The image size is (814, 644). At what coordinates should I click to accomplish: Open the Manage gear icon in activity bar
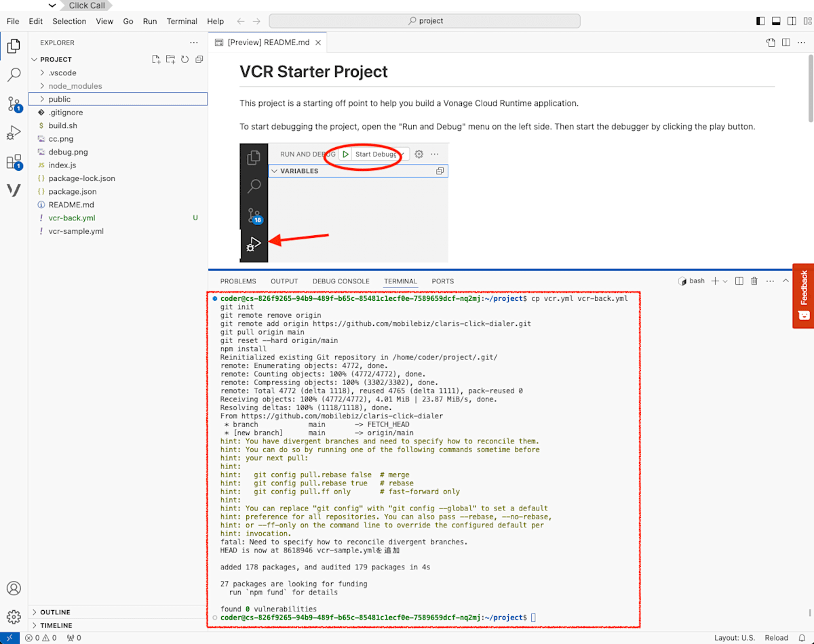(14, 616)
